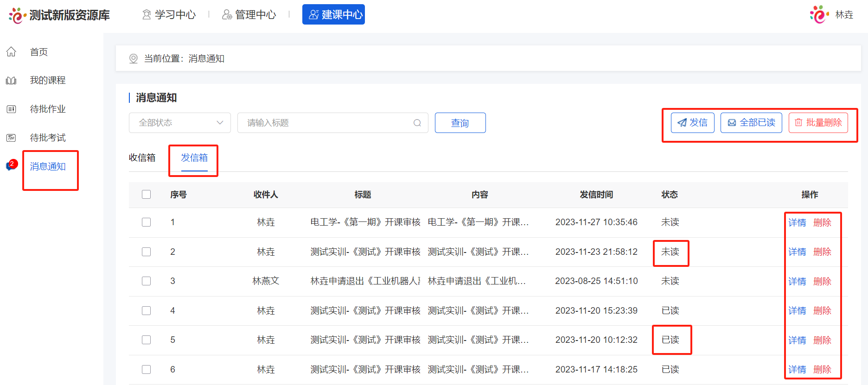Click the envelope icon on 全部已读
868x385 pixels.
[732, 123]
